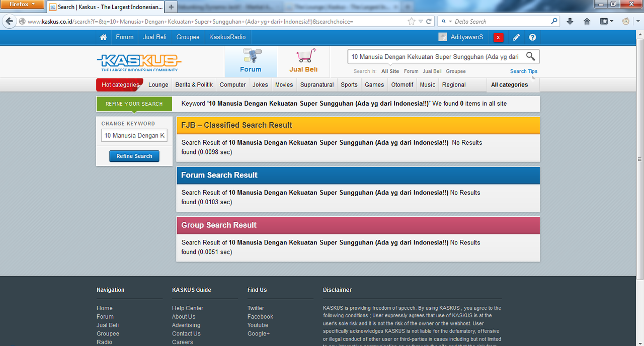Select the Search | Kaskus browser tab
The width and height of the screenshot is (644, 346).
click(x=106, y=7)
